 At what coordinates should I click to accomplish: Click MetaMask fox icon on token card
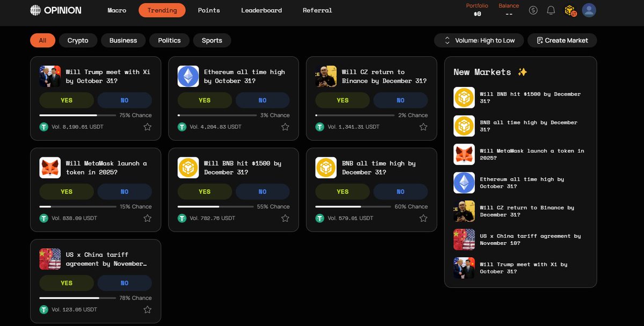[x=50, y=168]
